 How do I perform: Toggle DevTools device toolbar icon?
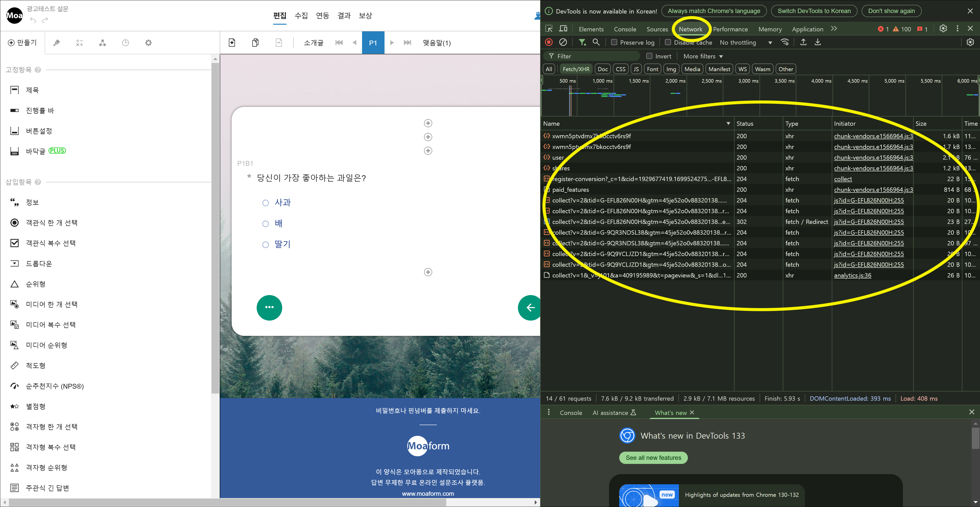coord(563,29)
